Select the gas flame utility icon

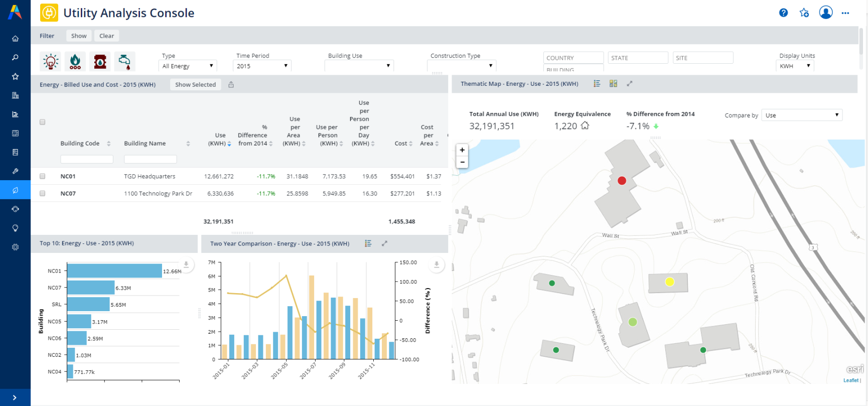point(75,61)
